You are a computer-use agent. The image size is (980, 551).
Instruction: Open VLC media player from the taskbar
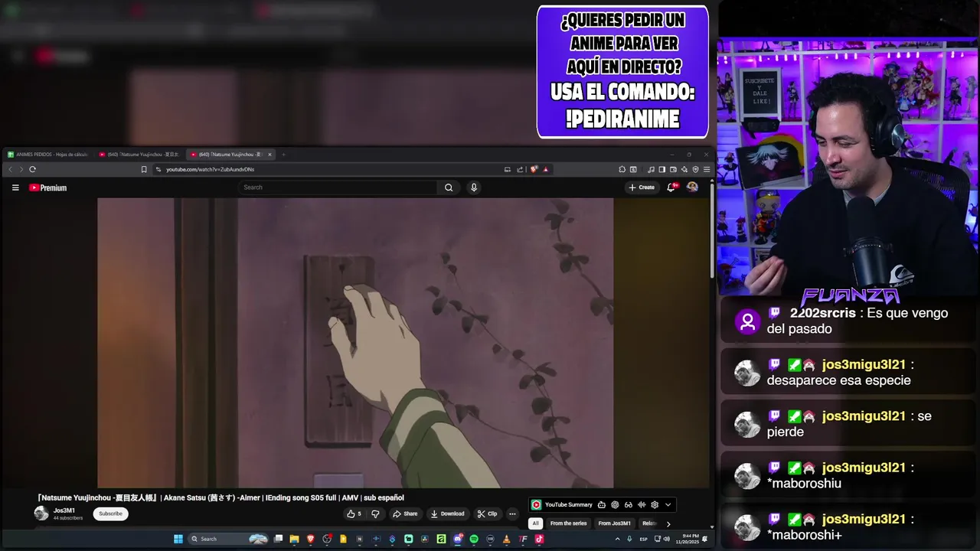pyautogui.click(x=507, y=539)
